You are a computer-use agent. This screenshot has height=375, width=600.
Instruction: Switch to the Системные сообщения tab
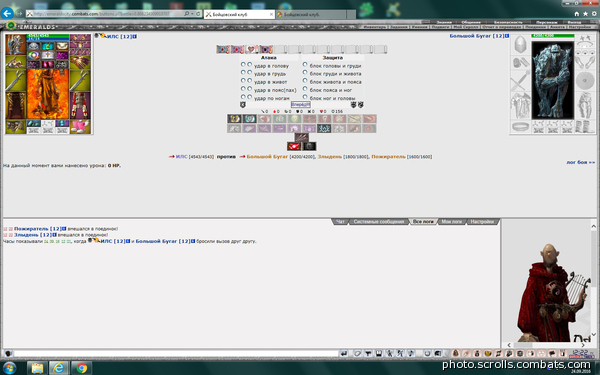[378, 222]
